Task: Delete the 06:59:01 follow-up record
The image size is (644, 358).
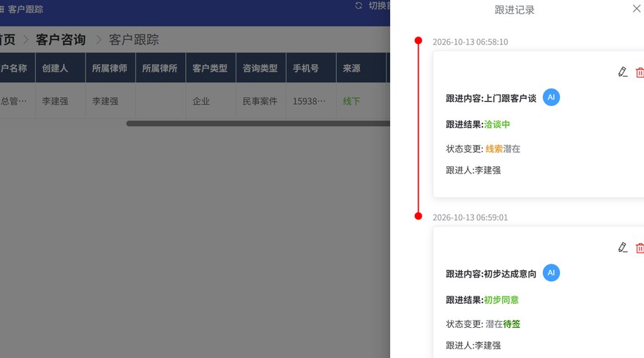Action: (640, 248)
